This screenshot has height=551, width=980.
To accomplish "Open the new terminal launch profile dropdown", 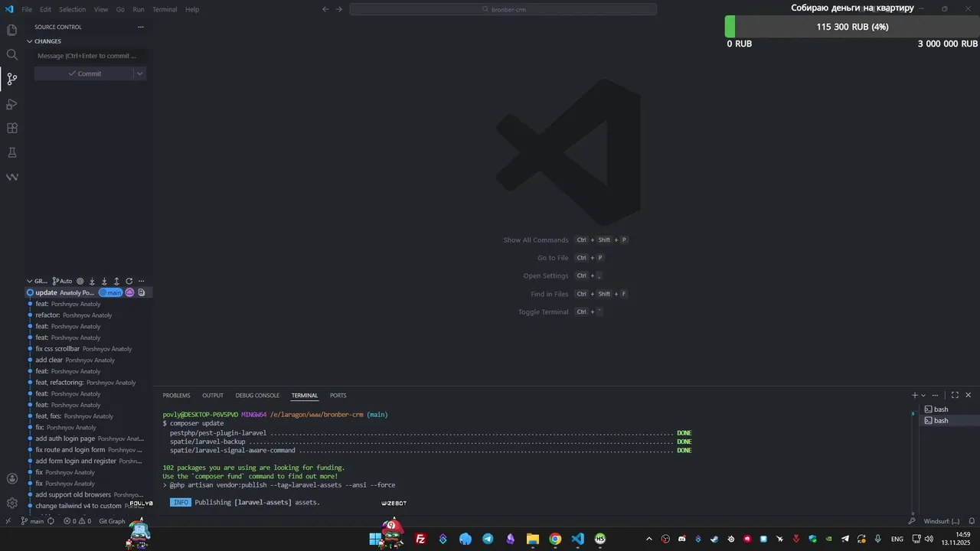I will (x=923, y=395).
